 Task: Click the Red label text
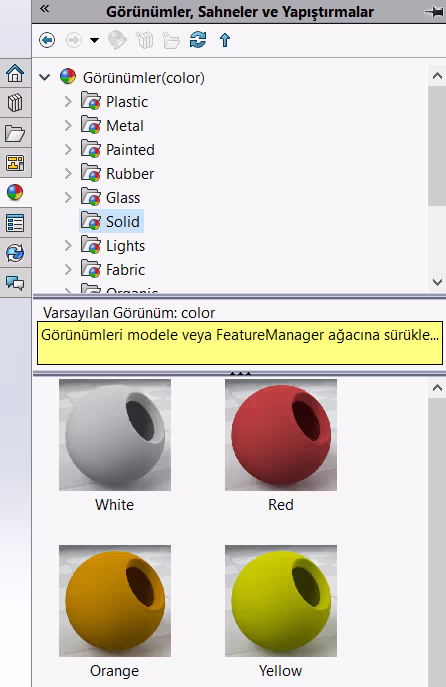[281, 505]
